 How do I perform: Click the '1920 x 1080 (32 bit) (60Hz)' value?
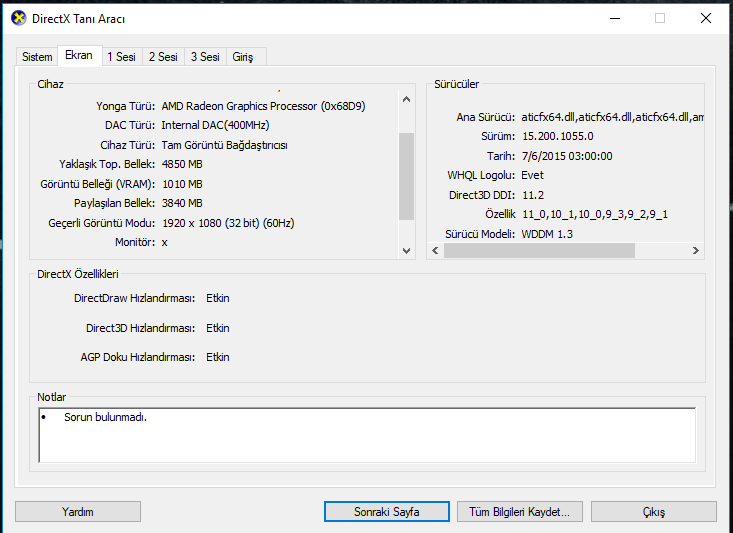228,223
